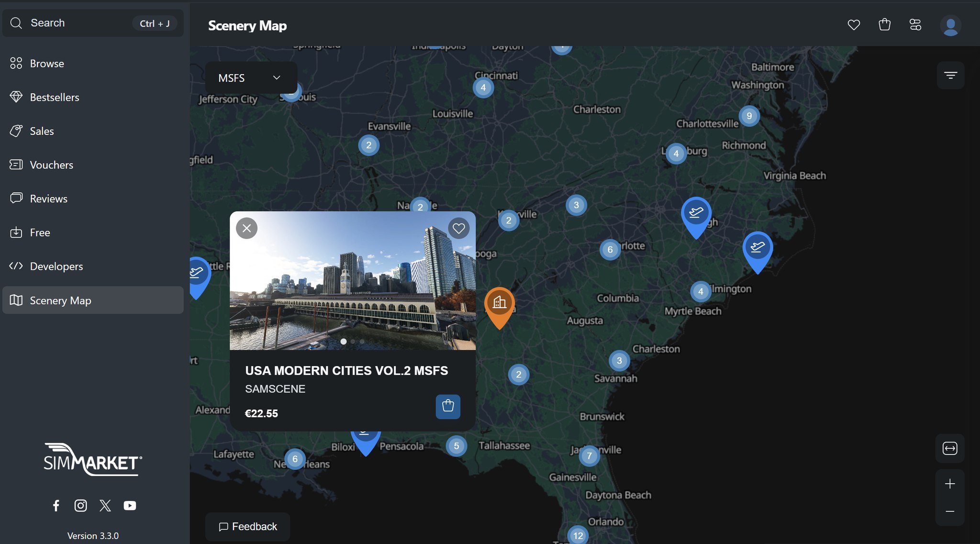Favorite the USA Modern Cities scenery
980x544 pixels.
point(458,229)
